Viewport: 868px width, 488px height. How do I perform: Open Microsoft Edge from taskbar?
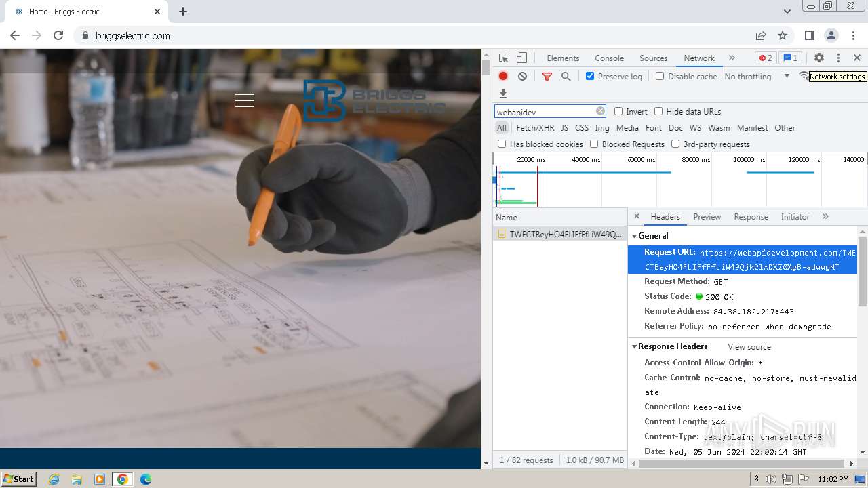(145, 479)
